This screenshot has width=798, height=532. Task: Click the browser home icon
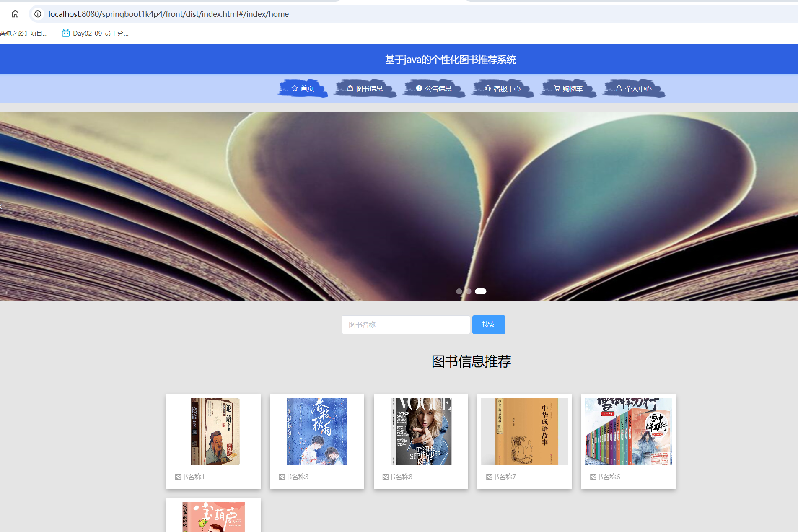[15, 14]
